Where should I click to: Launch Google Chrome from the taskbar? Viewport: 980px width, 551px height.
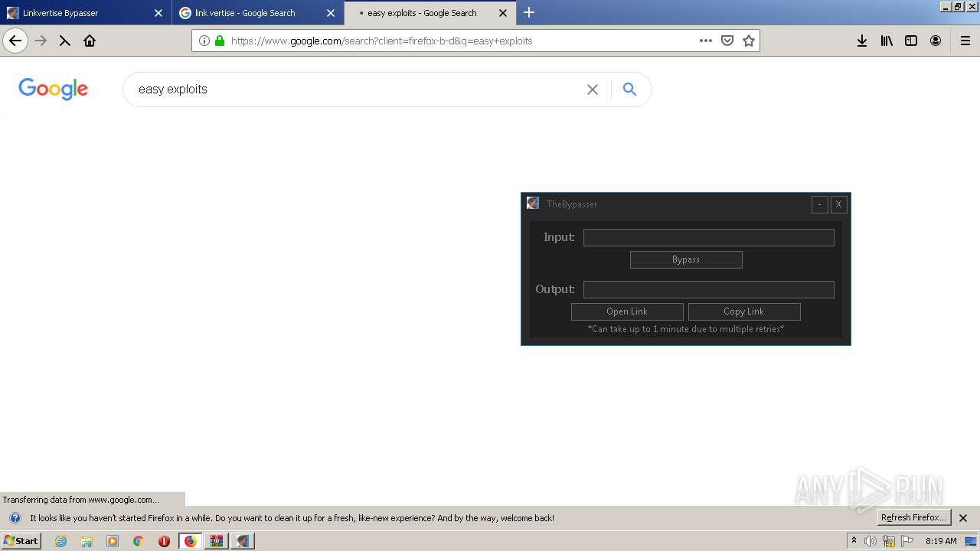click(139, 541)
